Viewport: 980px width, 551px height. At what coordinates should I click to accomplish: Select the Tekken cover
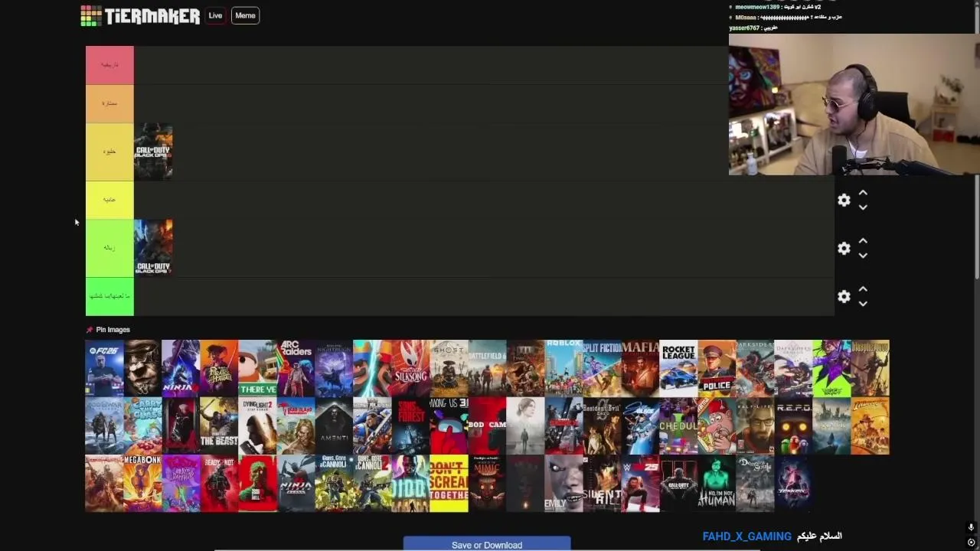793,483
